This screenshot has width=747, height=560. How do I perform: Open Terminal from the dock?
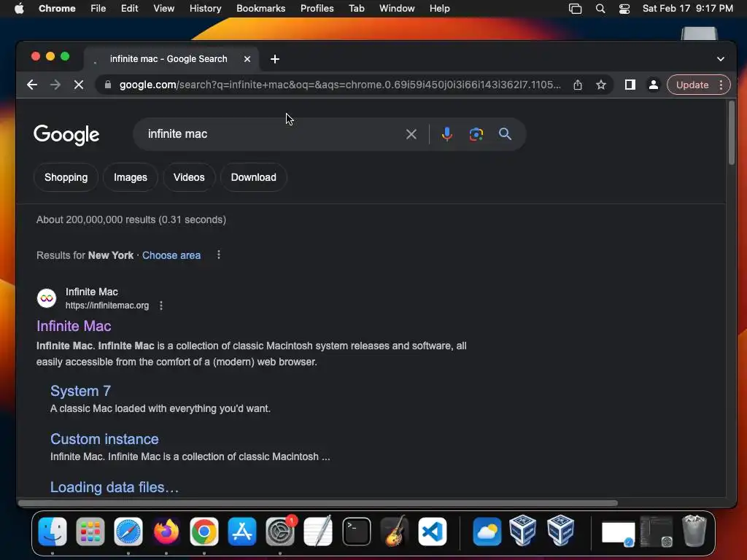point(356,531)
